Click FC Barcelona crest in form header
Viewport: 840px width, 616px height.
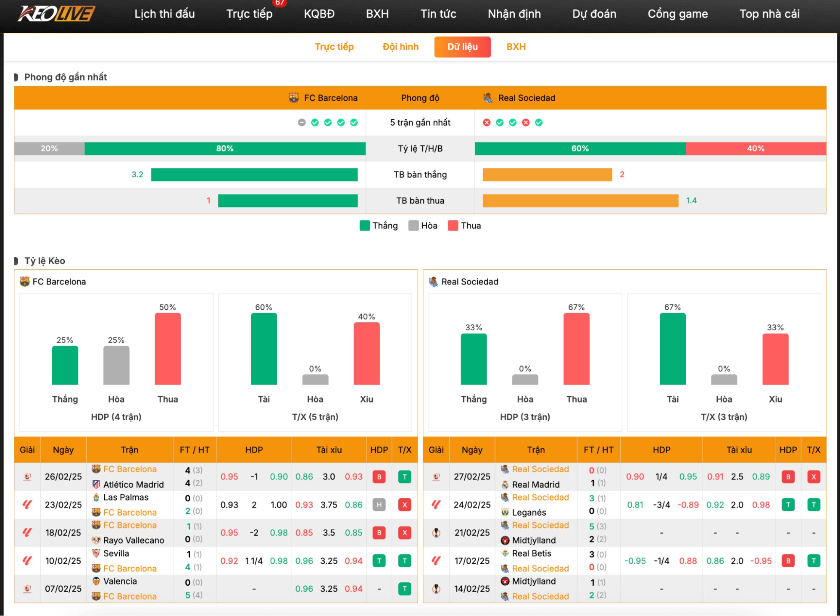tap(294, 98)
